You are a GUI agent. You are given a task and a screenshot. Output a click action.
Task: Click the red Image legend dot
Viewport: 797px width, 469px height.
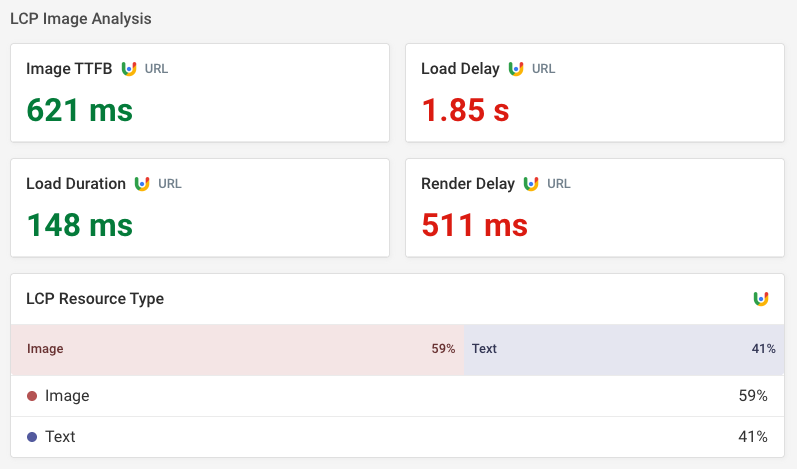coord(32,396)
